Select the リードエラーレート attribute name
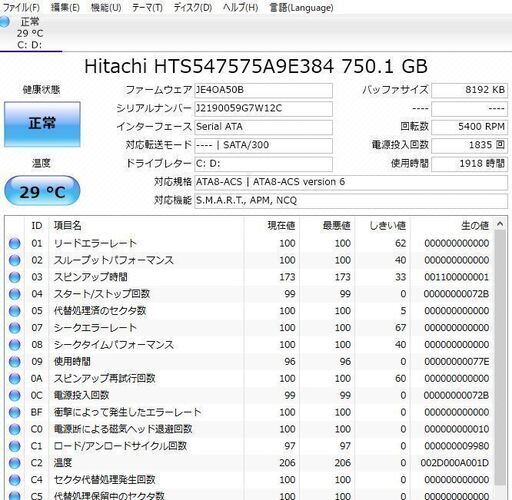The width and height of the screenshot is (512, 500). pos(95,243)
